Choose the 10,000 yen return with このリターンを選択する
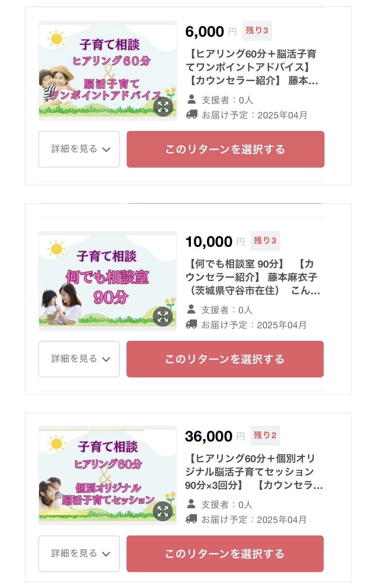This screenshot has height=588, width=375. click(225, 359)
